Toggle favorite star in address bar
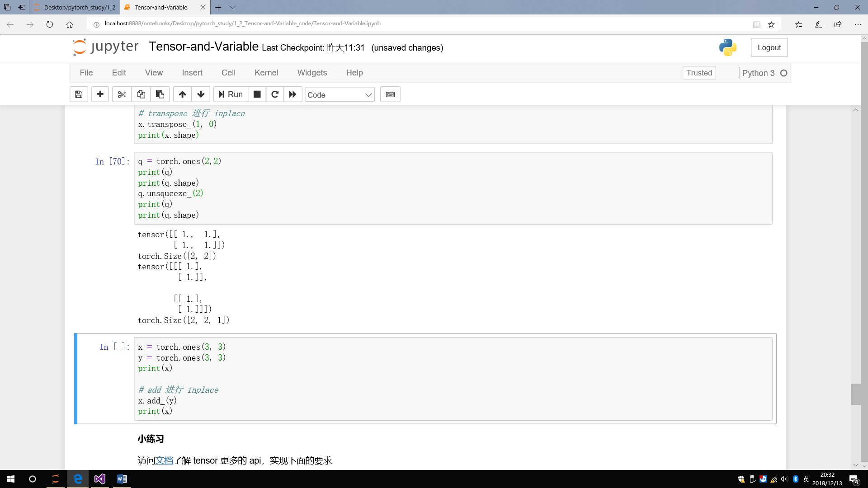The height and width of the screenshot is (488, 868). 771,24
